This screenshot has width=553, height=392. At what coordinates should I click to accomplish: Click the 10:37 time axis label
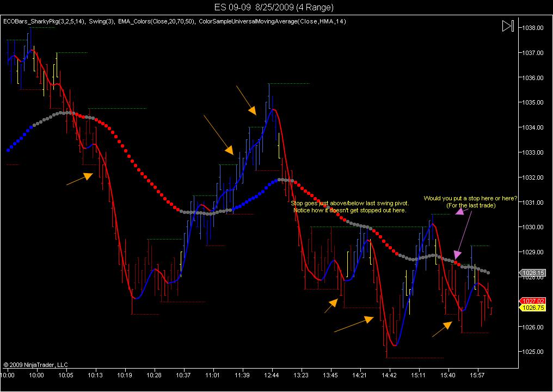point(183,375)
